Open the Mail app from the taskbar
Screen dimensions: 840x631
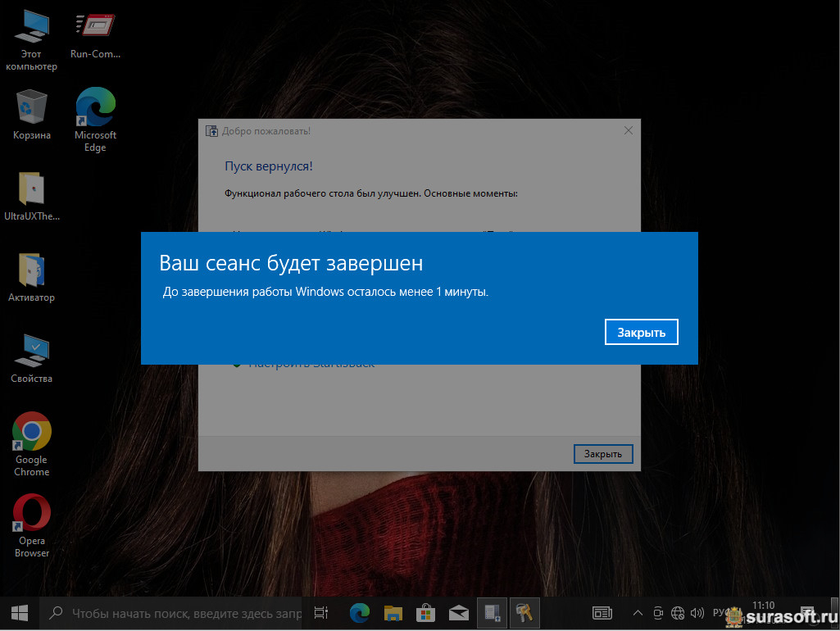(458, 612)
